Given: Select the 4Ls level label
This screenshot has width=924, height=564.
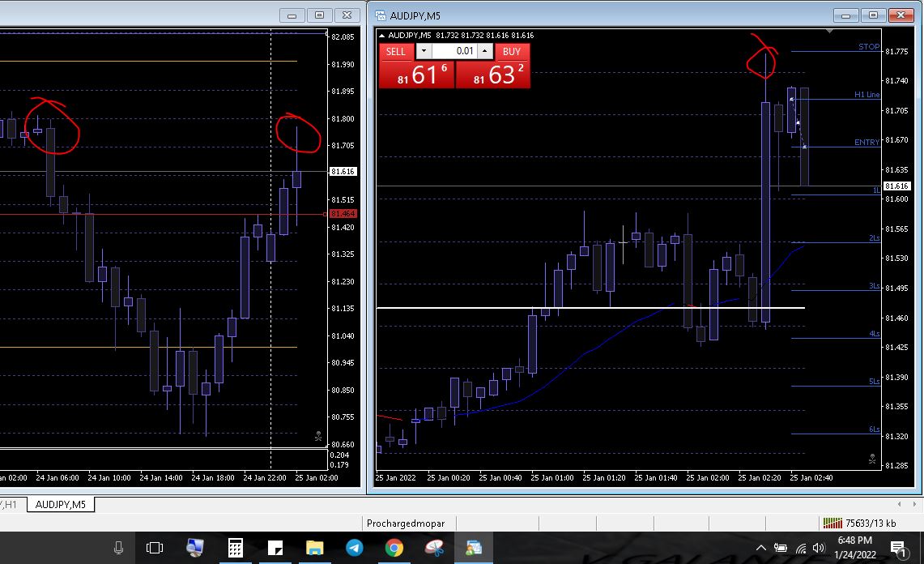Looking at the screenshot, I should pyautogui.click(x=875, y=333).
